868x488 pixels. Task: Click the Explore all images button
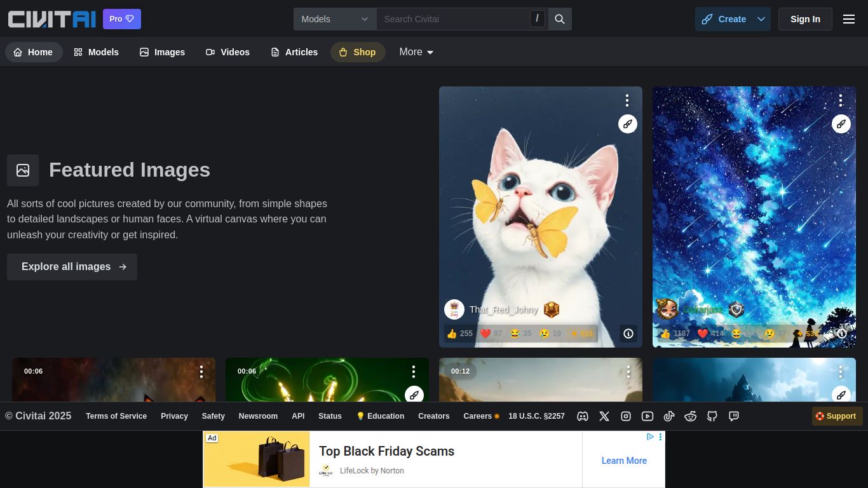point(72,267)
